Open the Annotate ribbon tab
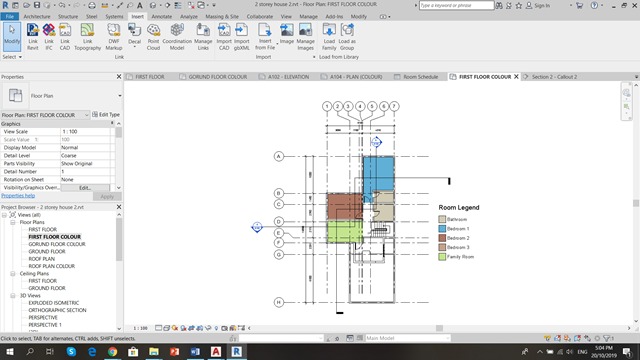The height and width of the screenshot is (360, 640). [162, 16]
